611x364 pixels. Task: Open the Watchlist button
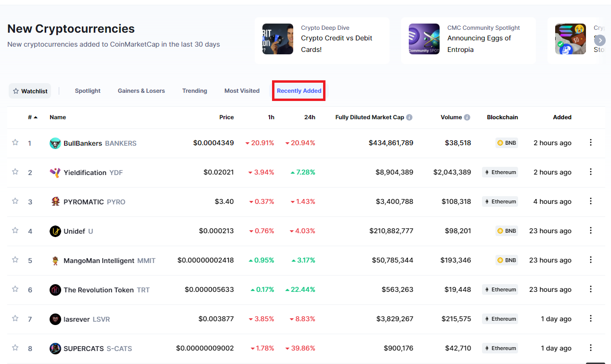(x=30, y=91)
